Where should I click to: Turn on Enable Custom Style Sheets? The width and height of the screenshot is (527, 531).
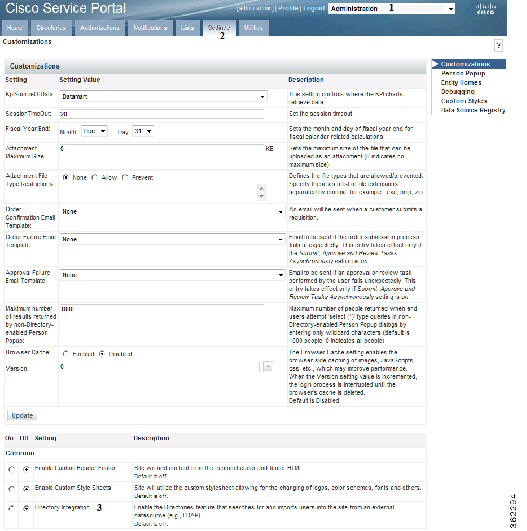click(x=11, y=489)
